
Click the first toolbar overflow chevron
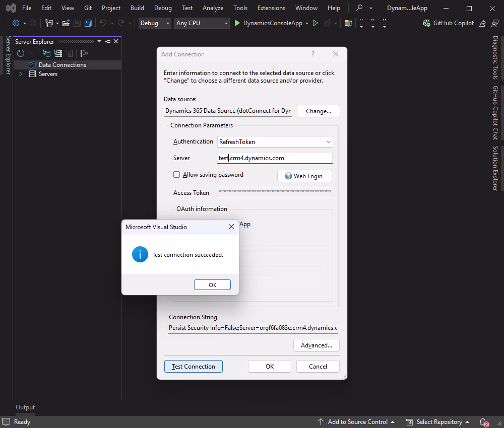(x=361, y=23)
